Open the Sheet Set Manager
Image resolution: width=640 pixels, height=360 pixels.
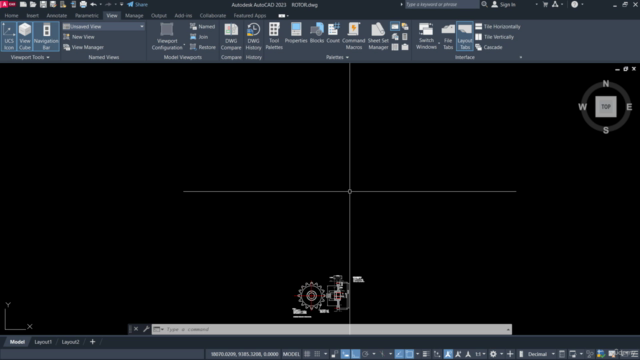pyautogui.click(x=378, y=36)
